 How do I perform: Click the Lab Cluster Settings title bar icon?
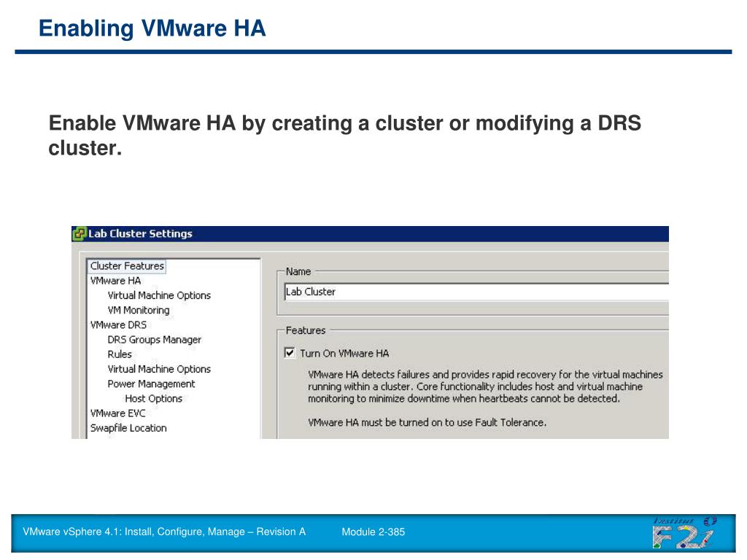(x=79, y=234)
